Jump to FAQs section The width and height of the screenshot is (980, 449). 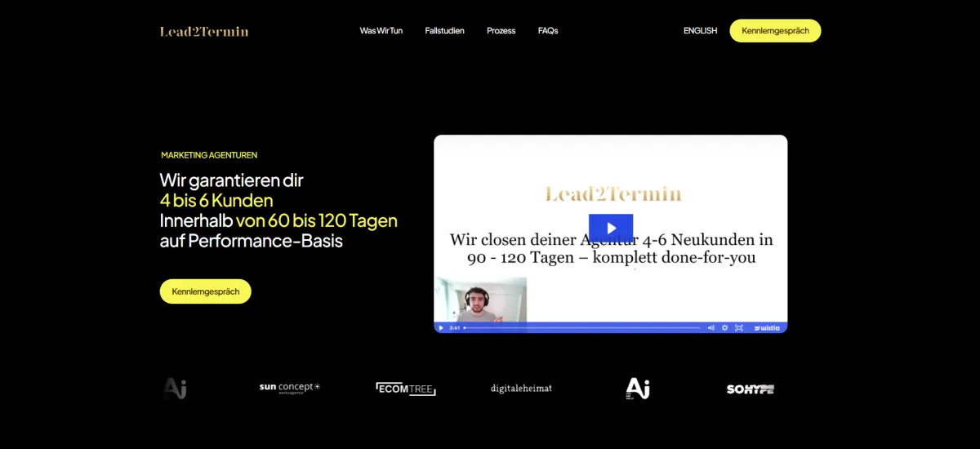tap(548, 31)
